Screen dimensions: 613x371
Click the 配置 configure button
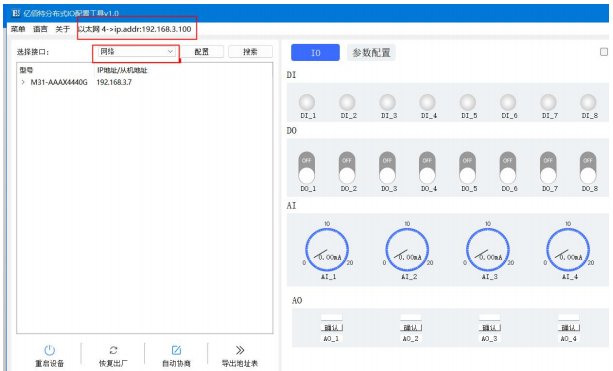point(202,52)
